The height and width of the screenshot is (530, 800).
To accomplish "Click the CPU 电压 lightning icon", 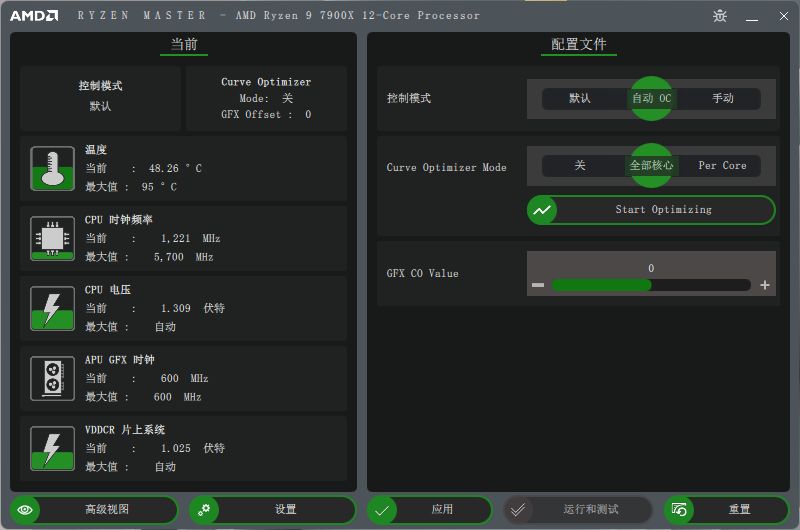I will coord(53,308).
